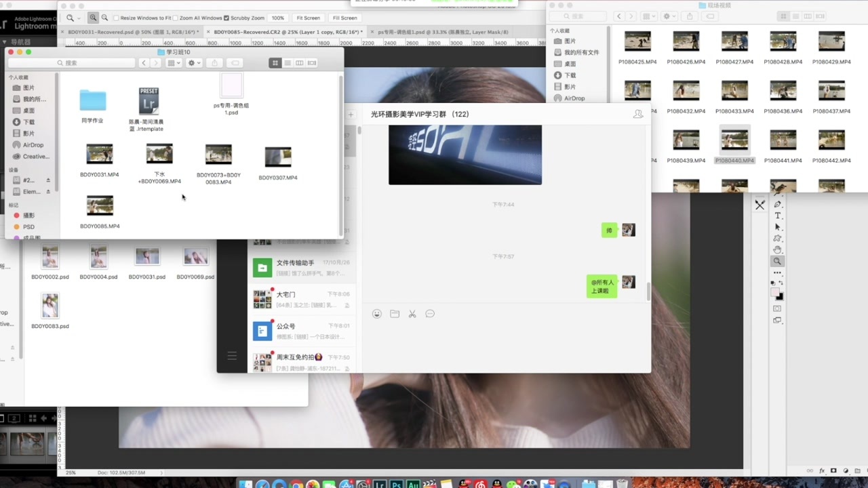Click the Fit Screen button
Image resolution: width=868 pixels, height=488 pixels.
[308, 18]
